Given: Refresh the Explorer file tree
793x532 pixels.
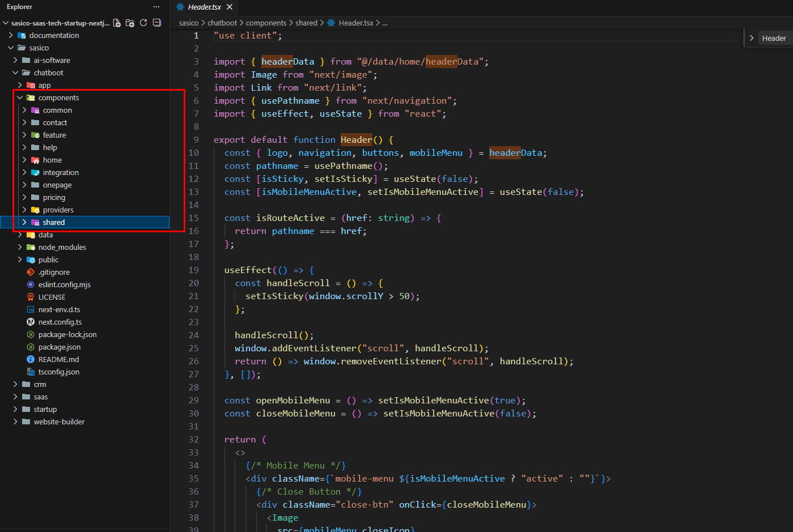Looking at the screenshot, I should 143,23.
